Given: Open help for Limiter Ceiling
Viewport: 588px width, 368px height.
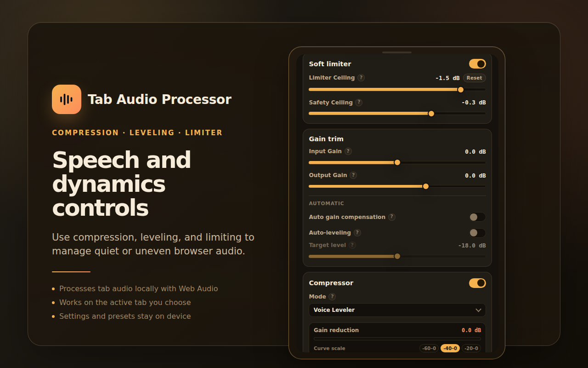Looking at the screenshot, I should [361, 78].
